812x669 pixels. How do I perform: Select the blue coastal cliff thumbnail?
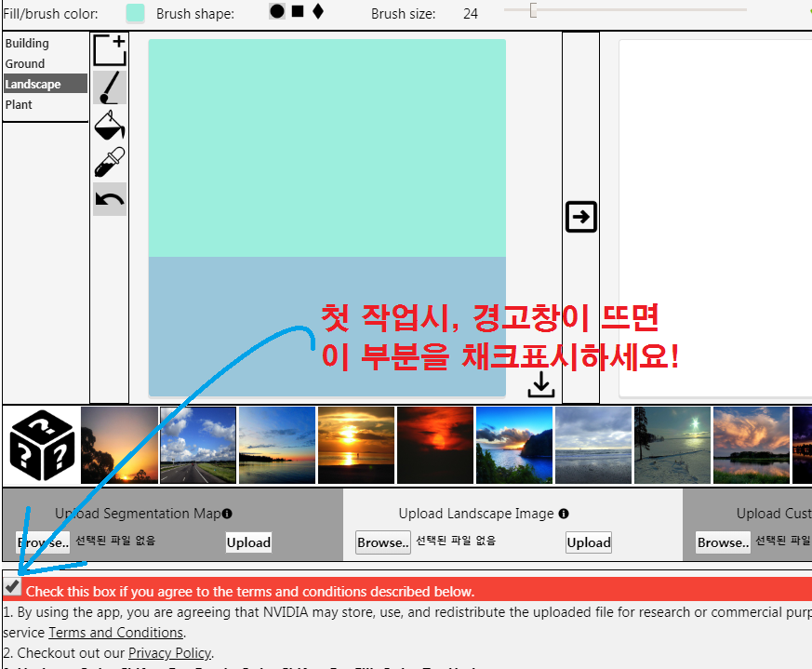pos(514,445)
